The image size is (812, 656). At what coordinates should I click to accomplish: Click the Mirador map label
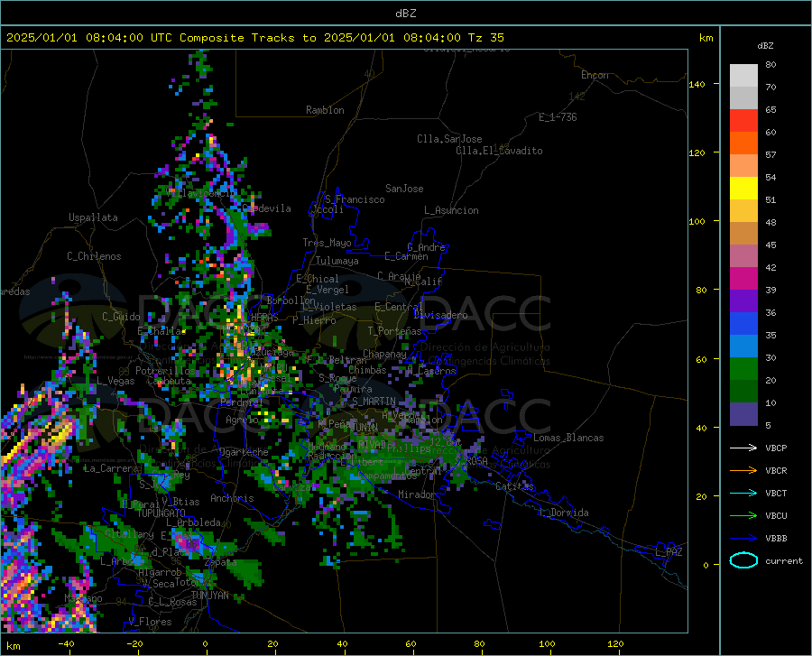point(417,494)
